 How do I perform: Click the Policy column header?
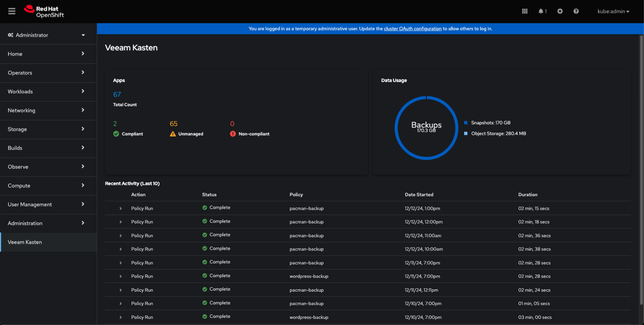point(296,194)
